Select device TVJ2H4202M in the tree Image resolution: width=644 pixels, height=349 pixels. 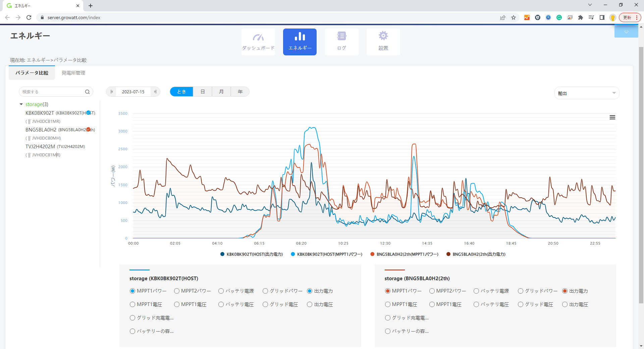click(x=40, y=147)
